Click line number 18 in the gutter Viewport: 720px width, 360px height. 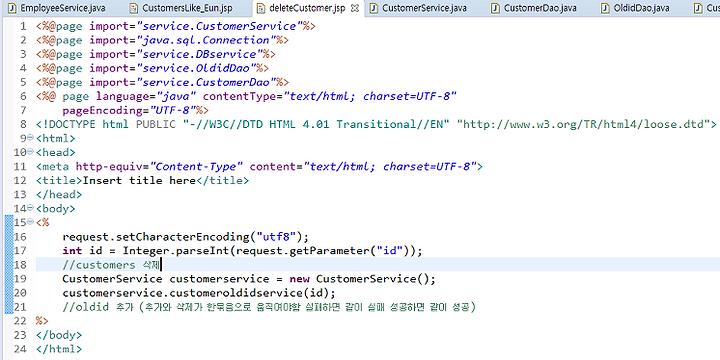tap(20, 265)
